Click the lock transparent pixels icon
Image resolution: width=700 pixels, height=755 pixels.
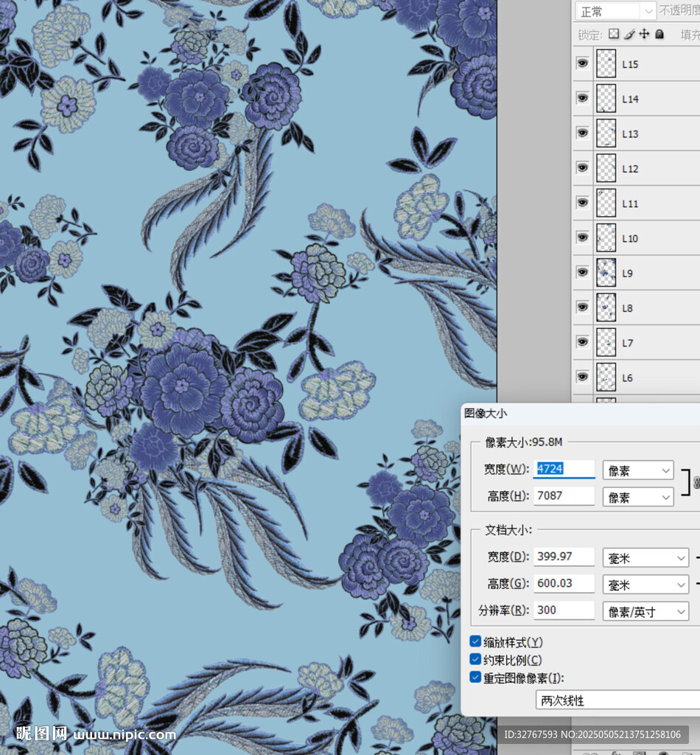click(x=614, y=34)
